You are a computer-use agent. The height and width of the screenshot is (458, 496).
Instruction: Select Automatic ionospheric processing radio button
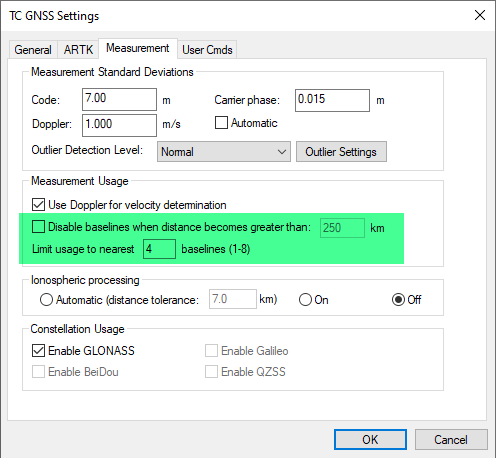point(46,300)
